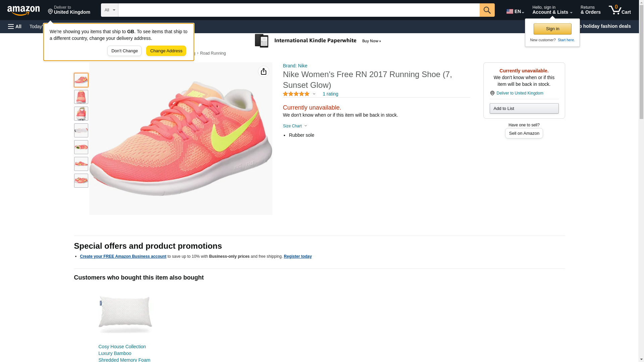Select the second shoe thumbnail
Viewport: 644px width, 362px height.
pos(81,97)
